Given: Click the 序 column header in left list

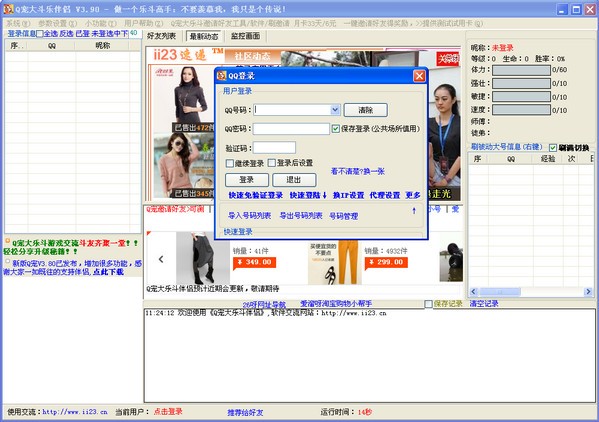Looking at the screenshot, I should [x=16, y=46].
